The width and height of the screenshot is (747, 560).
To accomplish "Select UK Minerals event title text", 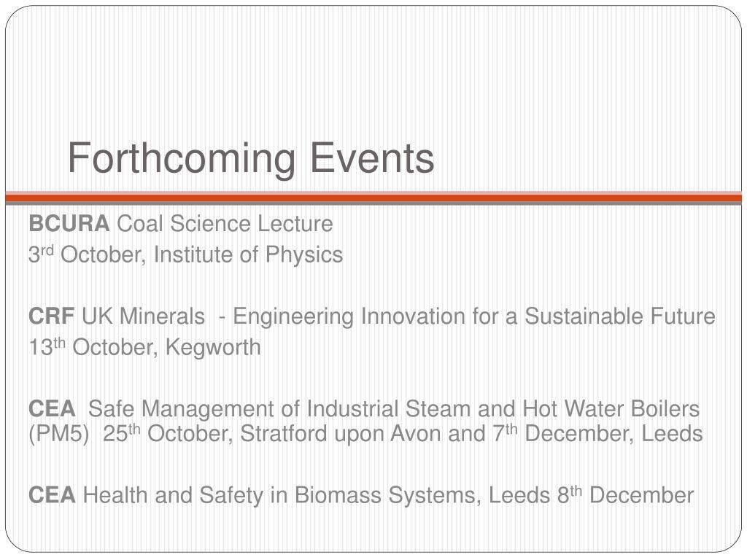I will [x=144, y=316].
